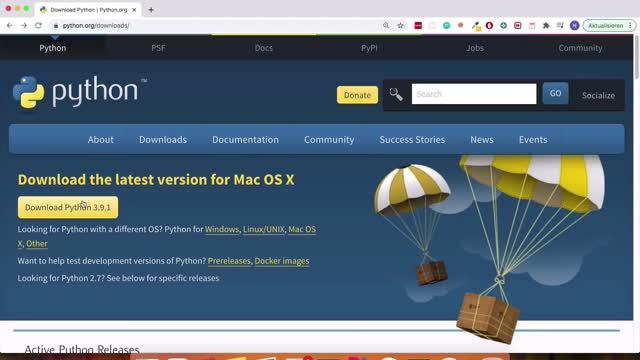Open the green round browser extension
Screen dimensions: 640x360
coord(447,25)
